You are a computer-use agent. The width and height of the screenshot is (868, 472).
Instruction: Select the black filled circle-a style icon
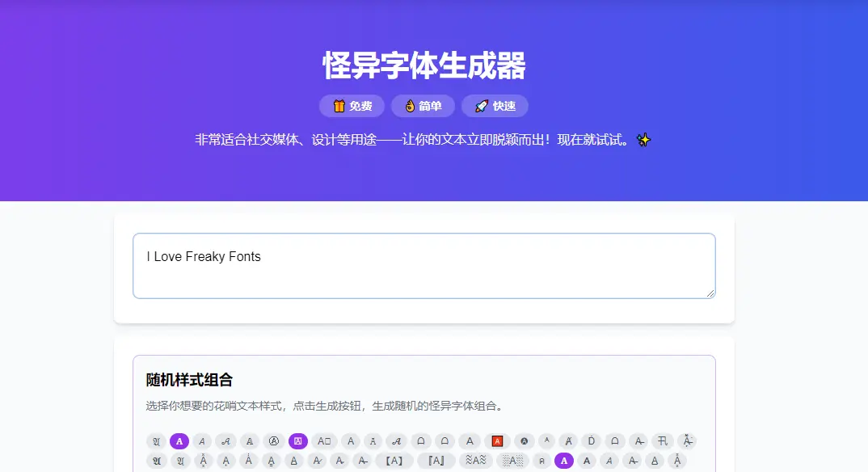[523, 441]
